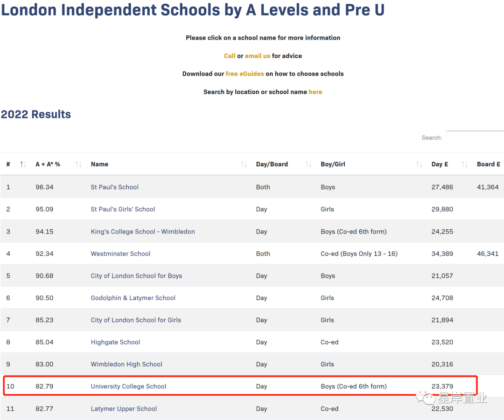Viewport: 504px width, 420px height.
Task: Open Wimbledon High School page
Action: [x=126, y=364]
